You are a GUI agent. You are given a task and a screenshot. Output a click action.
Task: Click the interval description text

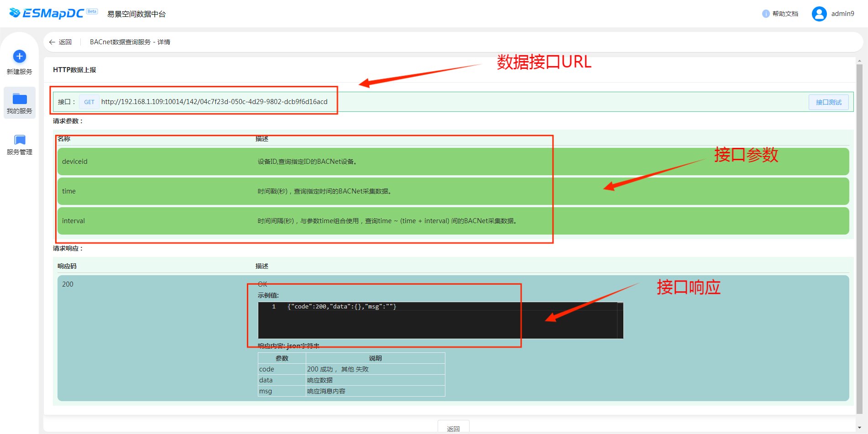(x=387, y=221)
